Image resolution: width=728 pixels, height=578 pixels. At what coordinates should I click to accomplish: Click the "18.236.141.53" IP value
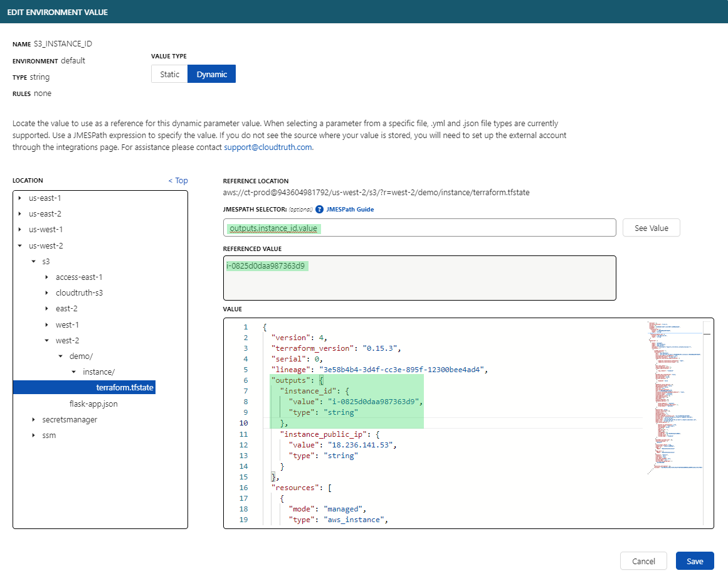click(x=361, y=445)
